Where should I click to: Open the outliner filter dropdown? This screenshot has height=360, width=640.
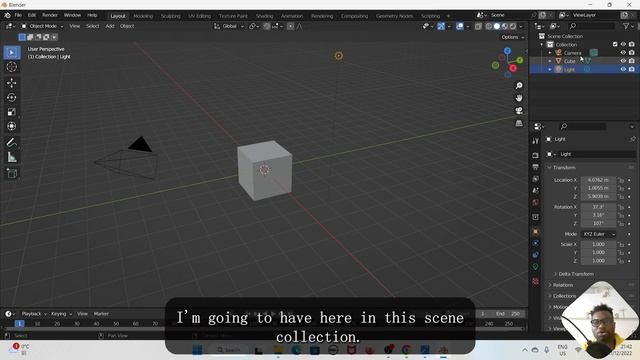(x=628, y=26)
